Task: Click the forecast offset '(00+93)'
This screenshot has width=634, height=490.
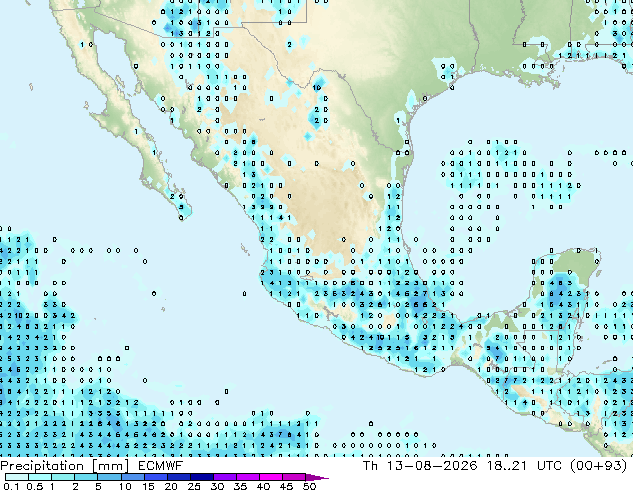Action: coord(599,466)
